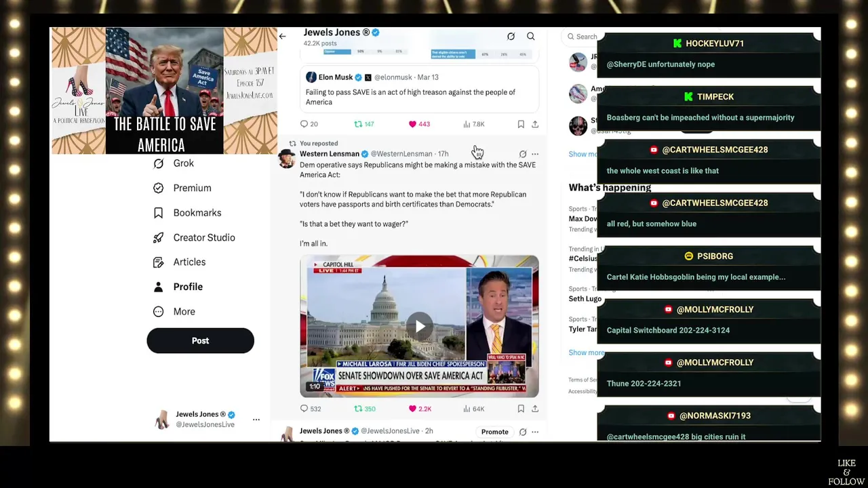Click the black Post button
The width and height of the screenshot is (868, 488).
(200, 341)
